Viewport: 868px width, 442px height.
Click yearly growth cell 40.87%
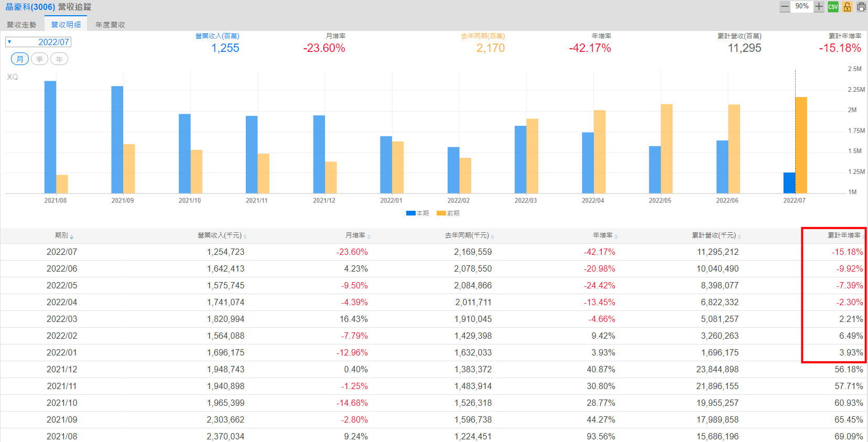(x=601, y=370)
